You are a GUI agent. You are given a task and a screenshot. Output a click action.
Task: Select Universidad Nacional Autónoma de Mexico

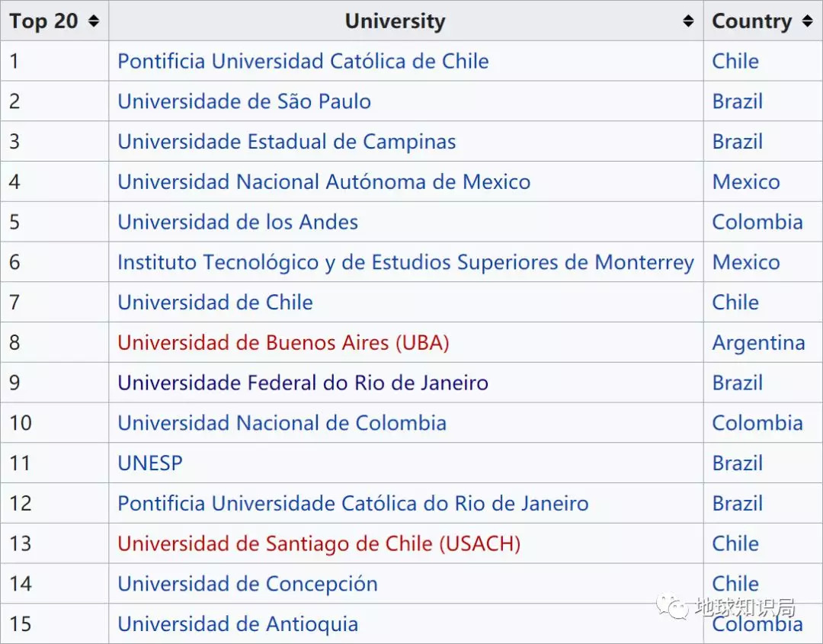[x=324, y=182]
